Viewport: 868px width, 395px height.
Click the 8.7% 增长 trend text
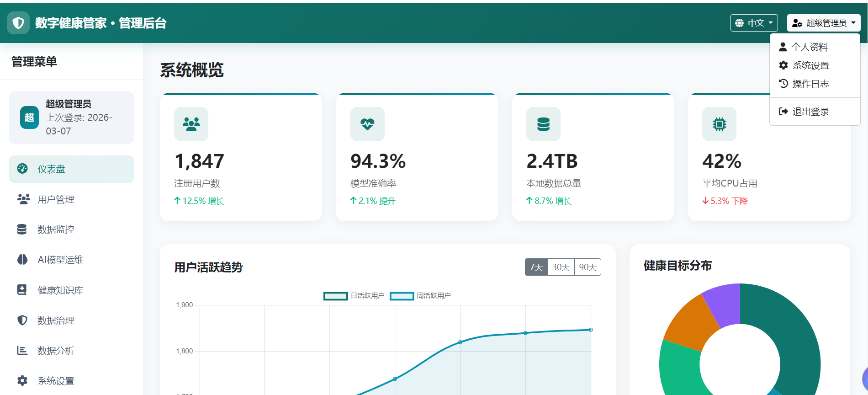click(x=549, y=201)
